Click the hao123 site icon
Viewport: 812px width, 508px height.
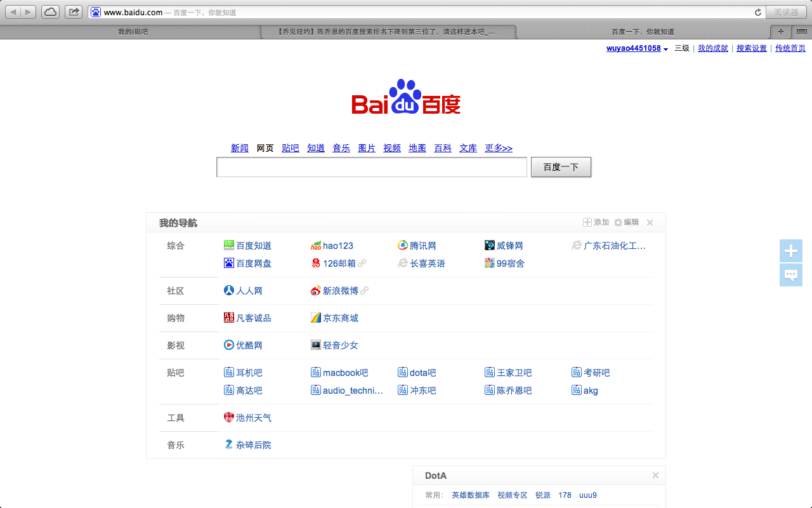pyautogui.click(x=316, y=245)
